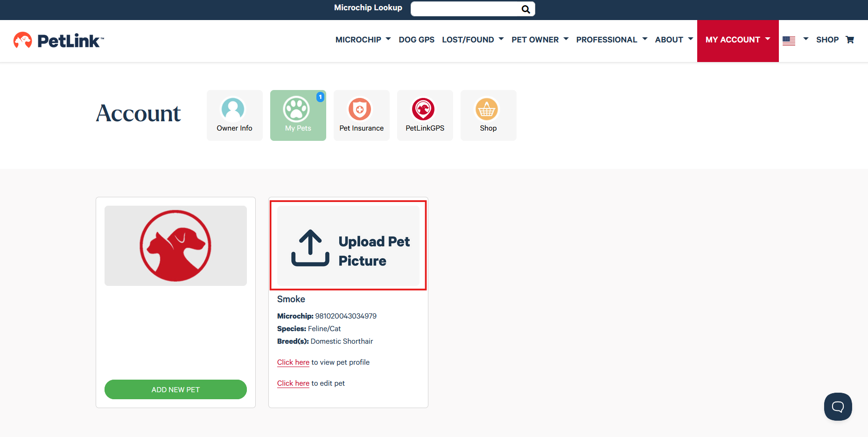Click the red pet placeholder thumbnail

coord(175,246)
